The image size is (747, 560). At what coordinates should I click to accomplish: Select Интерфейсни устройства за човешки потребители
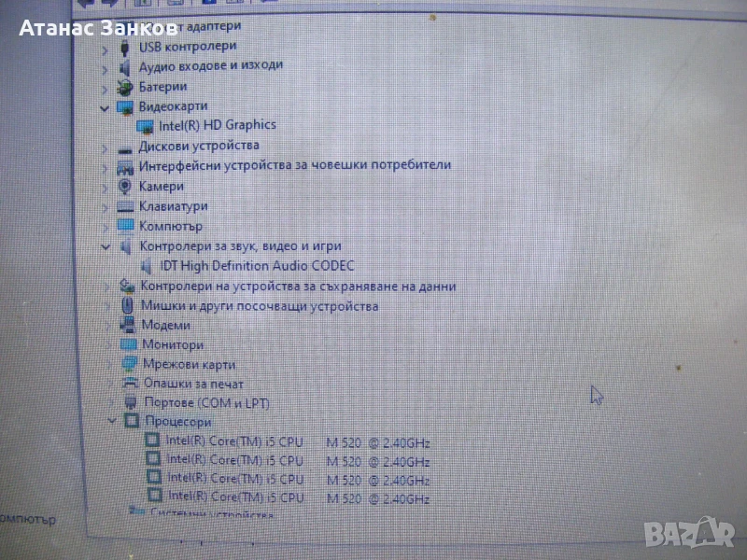click(294, 165)
